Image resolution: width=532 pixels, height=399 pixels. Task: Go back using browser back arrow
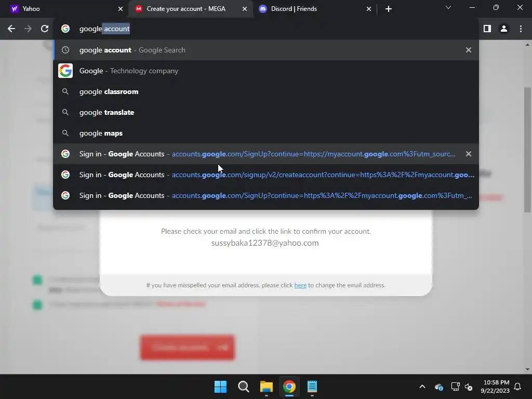click(11, 29)
